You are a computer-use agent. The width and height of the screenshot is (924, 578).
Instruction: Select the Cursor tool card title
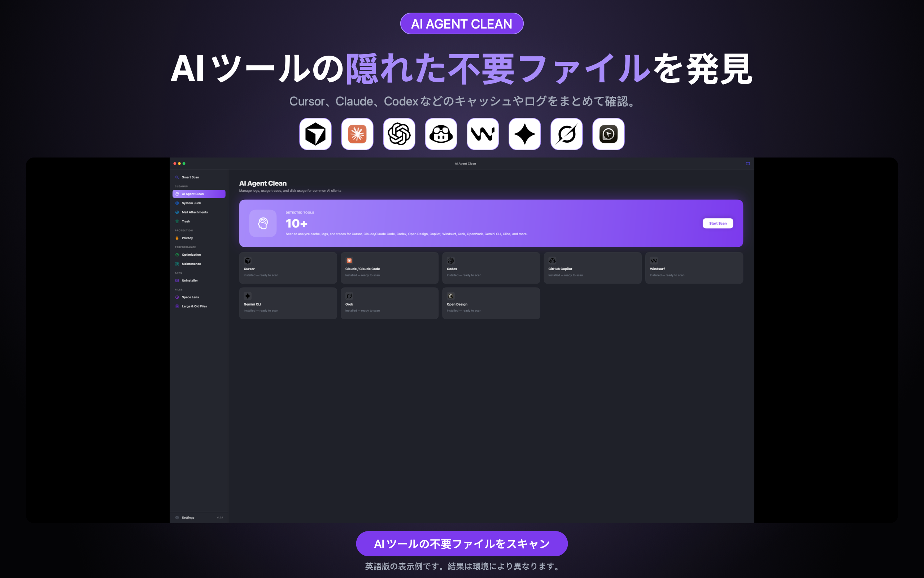[249, 269]
